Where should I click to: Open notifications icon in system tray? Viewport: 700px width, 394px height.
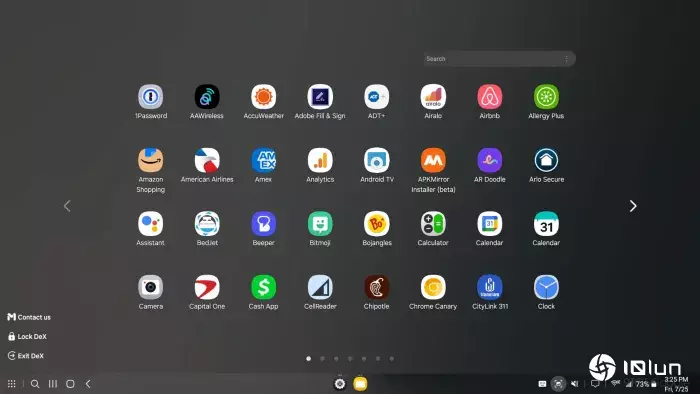point(595,384)
